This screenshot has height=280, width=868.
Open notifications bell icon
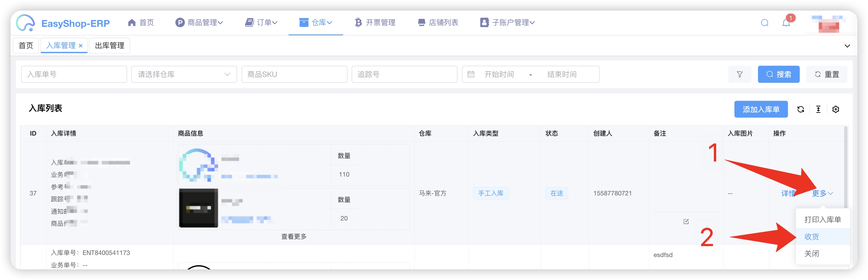point(786,23)
